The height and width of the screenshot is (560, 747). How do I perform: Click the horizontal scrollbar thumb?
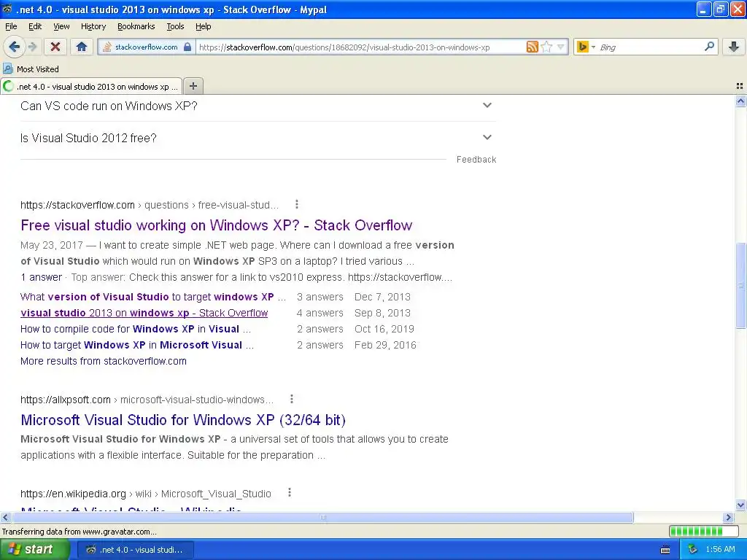pyautogui.click(x=323, y=517)
